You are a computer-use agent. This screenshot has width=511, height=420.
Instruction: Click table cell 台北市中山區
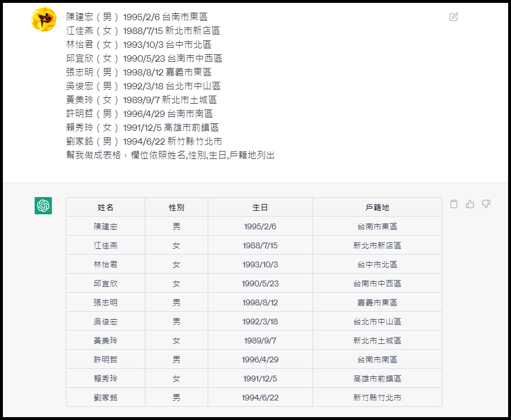tap(377, 321)
